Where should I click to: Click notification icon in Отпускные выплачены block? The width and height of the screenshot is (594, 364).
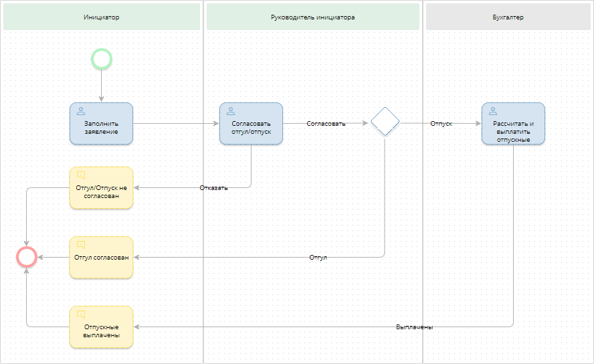point(81,314)
